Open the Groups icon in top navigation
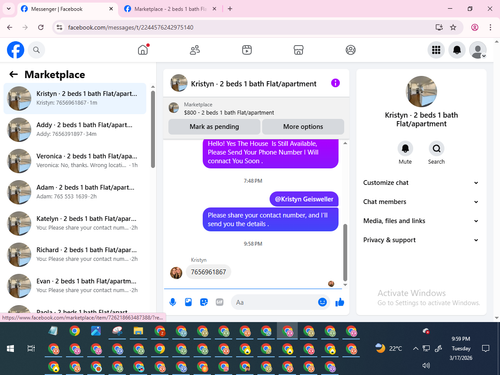Image resolution: width=500 pixels, height=375 pixels. 350,50
